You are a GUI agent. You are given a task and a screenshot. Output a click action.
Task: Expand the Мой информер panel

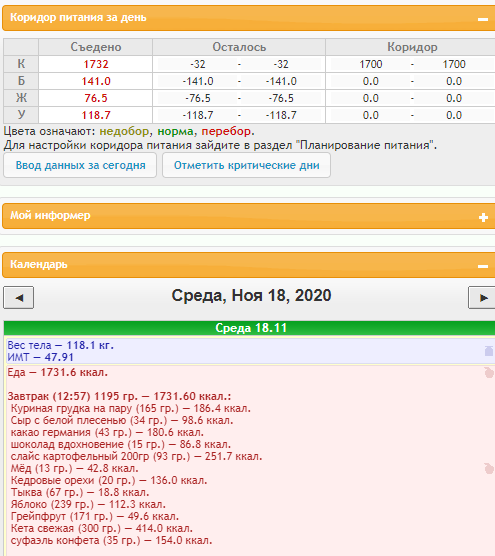pyautogui.click(x=483, y=217)
